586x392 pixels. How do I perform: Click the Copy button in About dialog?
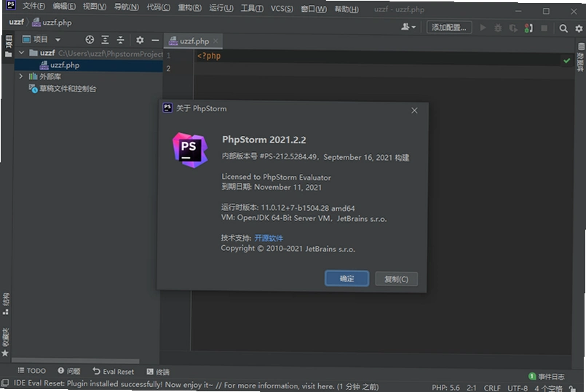click(x=396, y=279)
